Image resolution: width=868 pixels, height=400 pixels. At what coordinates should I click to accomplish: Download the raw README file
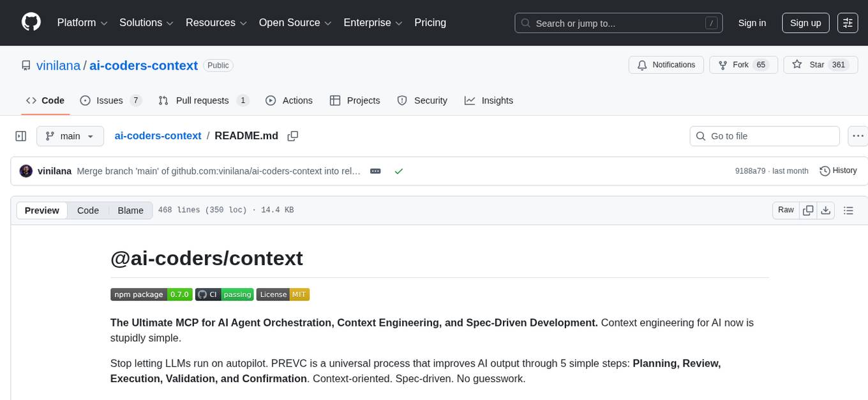tap(826, 210)
